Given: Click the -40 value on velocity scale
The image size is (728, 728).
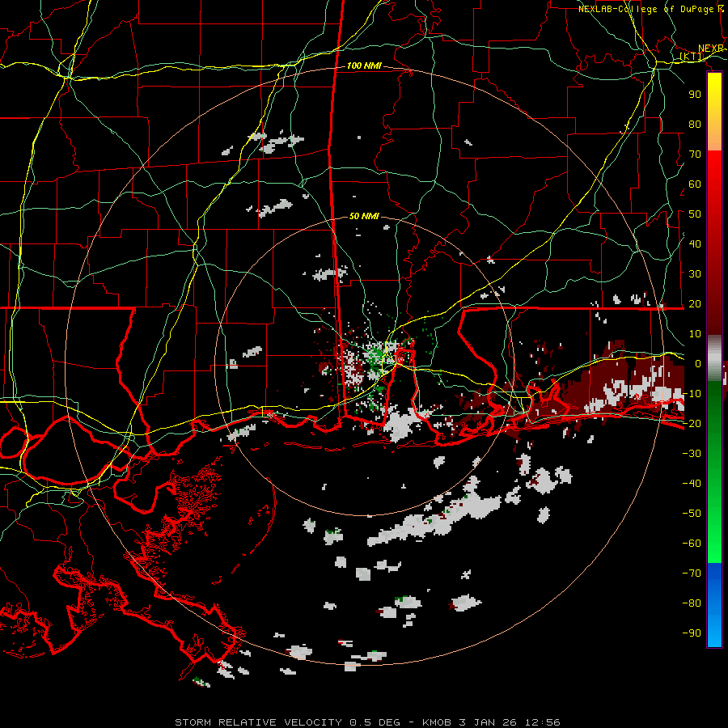Looking at the screenshot, I should (692, 484).
